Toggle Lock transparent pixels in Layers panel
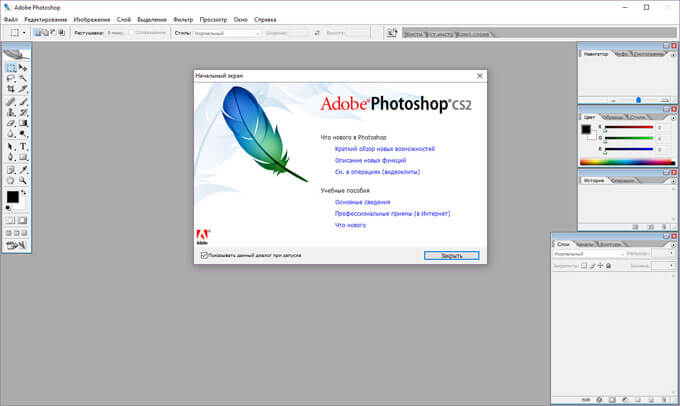Viewport: 680px width, 406px height. [584, 266]
